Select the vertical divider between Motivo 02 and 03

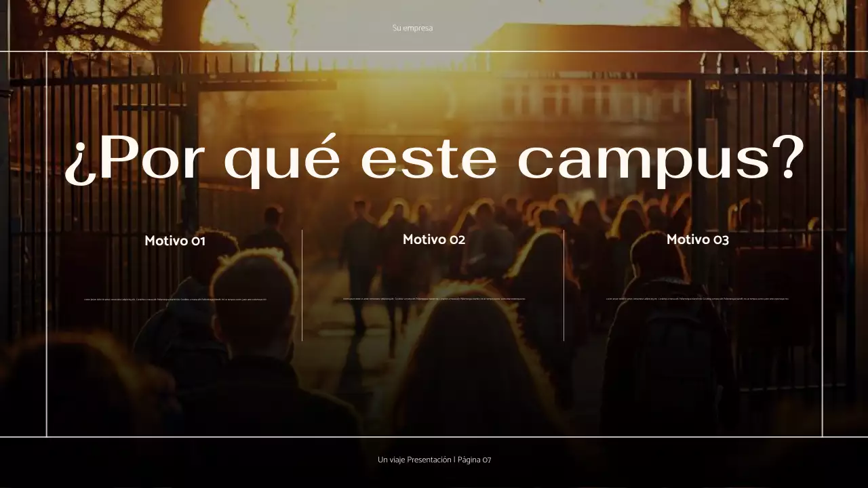564,285
